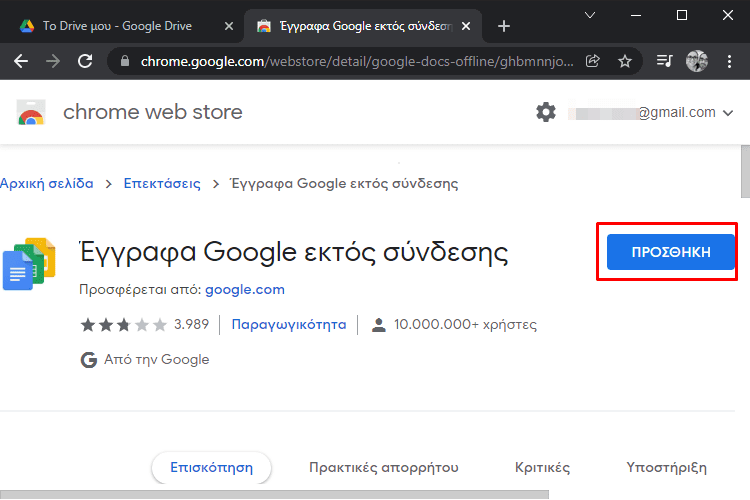Open the media control icon in toolbar
This screenshot has height=500, width=750.
coord(664,61)
